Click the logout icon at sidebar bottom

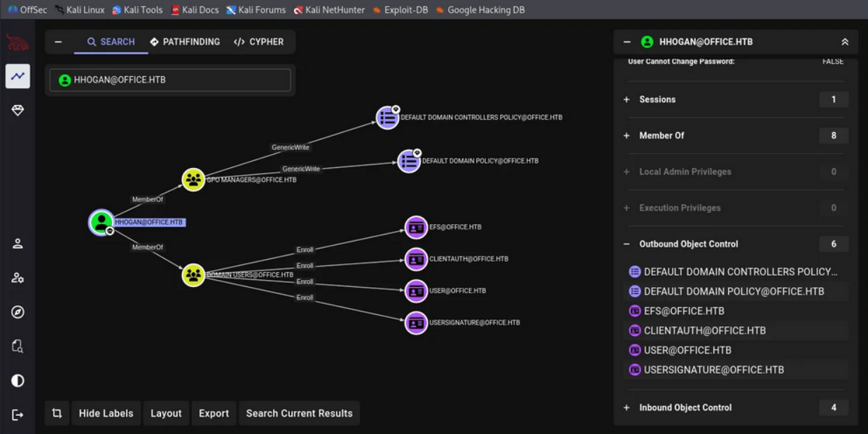coord(17,415)
